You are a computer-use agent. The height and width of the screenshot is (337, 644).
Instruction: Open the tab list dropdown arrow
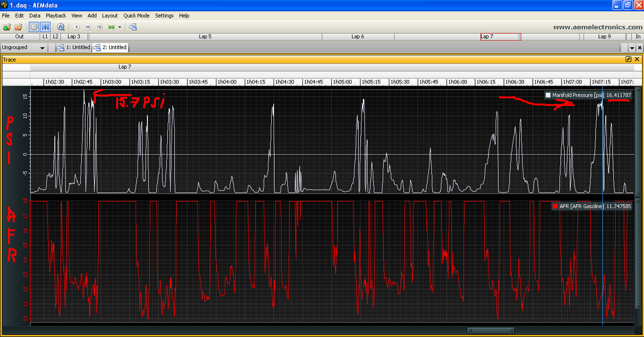[632, 48]
